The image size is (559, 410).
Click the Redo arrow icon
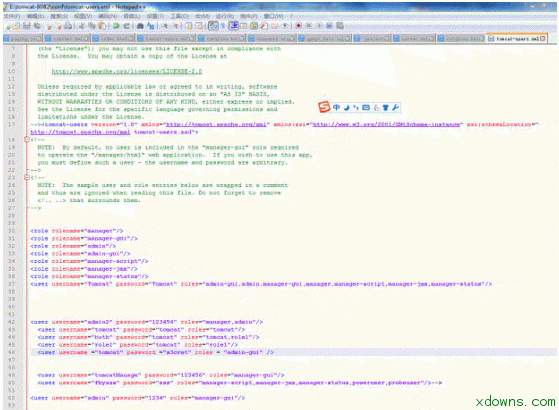pos(127,26)
